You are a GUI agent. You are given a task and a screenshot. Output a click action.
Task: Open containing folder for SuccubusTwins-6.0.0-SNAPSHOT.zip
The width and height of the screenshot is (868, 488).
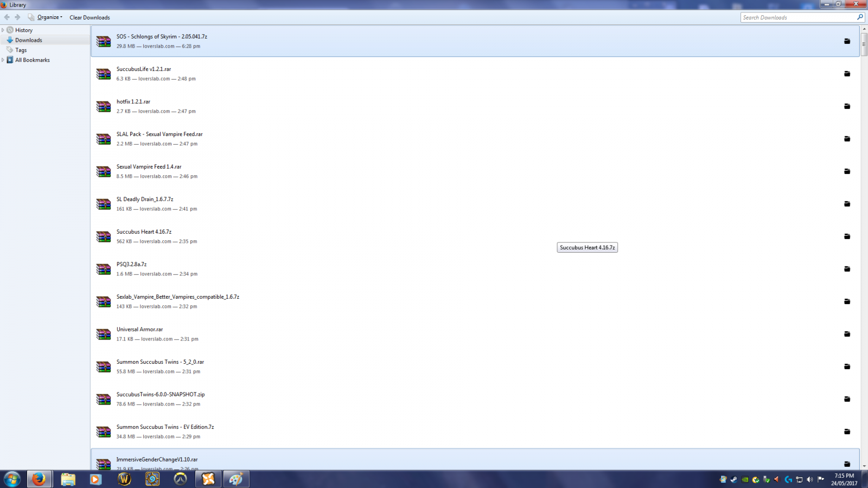click(847, 399)
